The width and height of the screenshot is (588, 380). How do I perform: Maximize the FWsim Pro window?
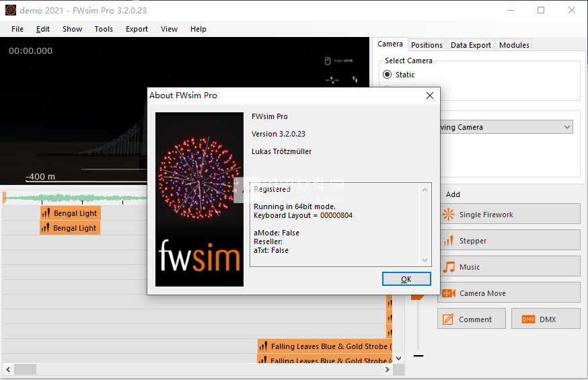[x=541, y=10]
